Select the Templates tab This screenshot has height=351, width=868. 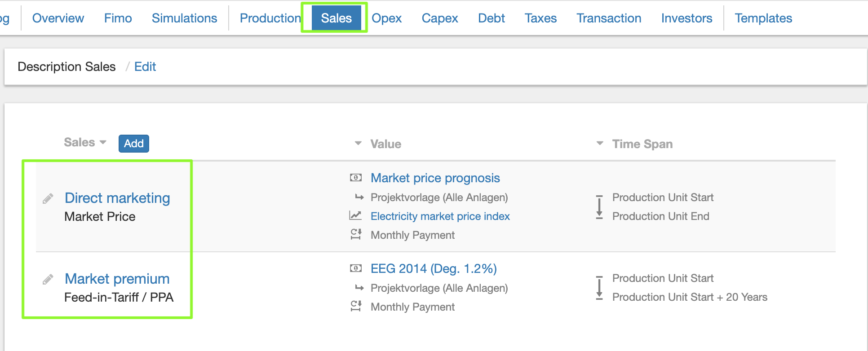[763, 18]
